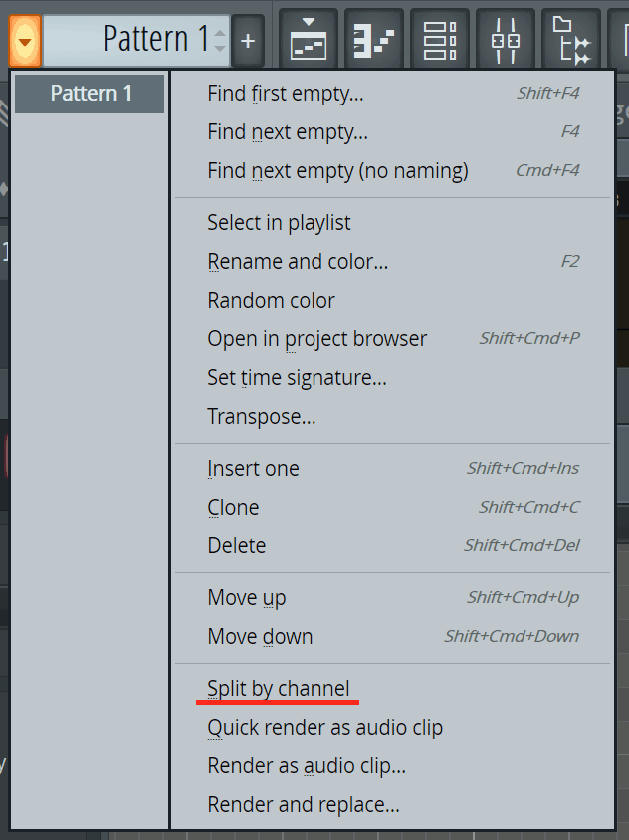Click the pattern selector stepper arrows
This screenshot has width=629, height=840.
click(220, 41)
